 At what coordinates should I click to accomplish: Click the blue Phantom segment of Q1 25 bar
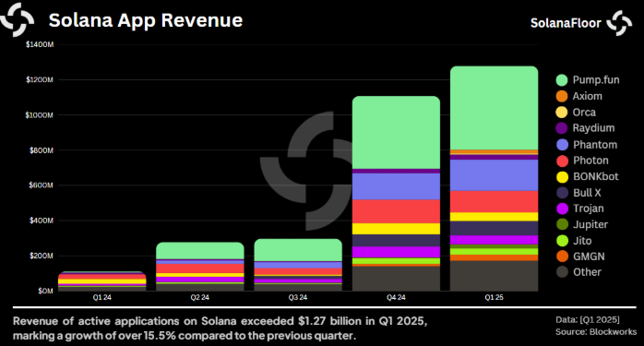click(495, 175)
